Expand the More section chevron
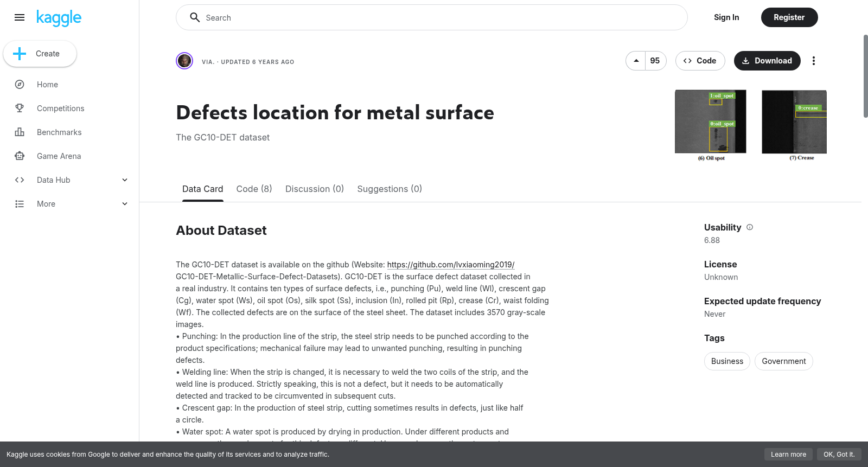 point(125,204)
